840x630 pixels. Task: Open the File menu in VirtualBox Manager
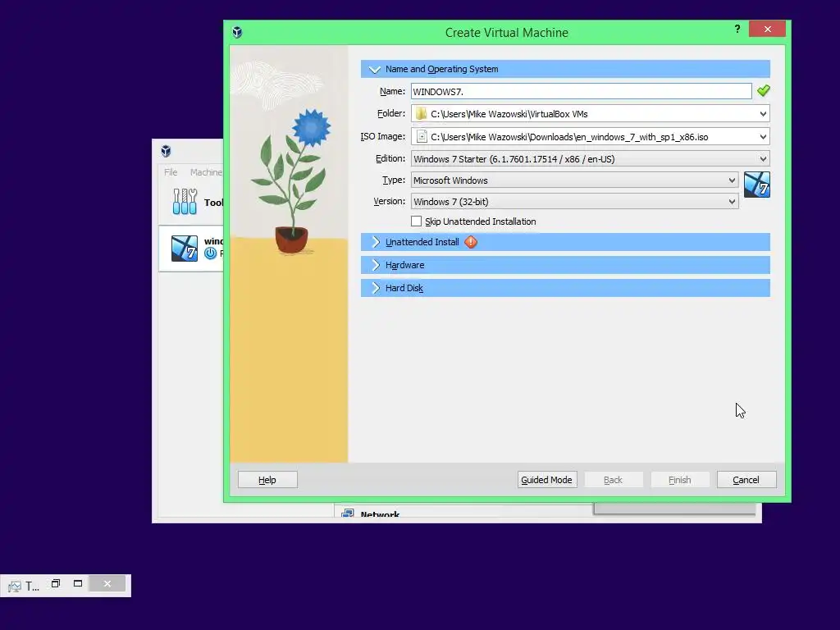point(171,172)
